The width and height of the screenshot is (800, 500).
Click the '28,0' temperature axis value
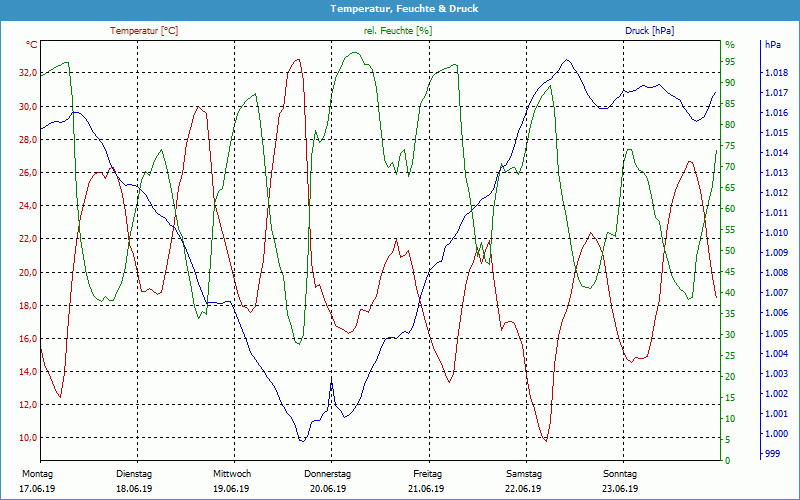tap(28, 140)
